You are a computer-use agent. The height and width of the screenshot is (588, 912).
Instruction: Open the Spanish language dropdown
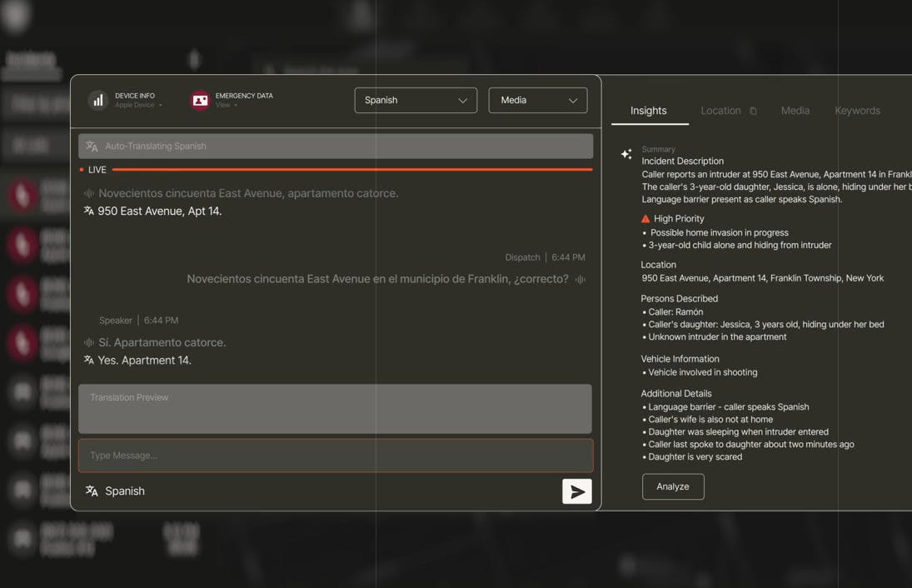[x=416, y=100]
